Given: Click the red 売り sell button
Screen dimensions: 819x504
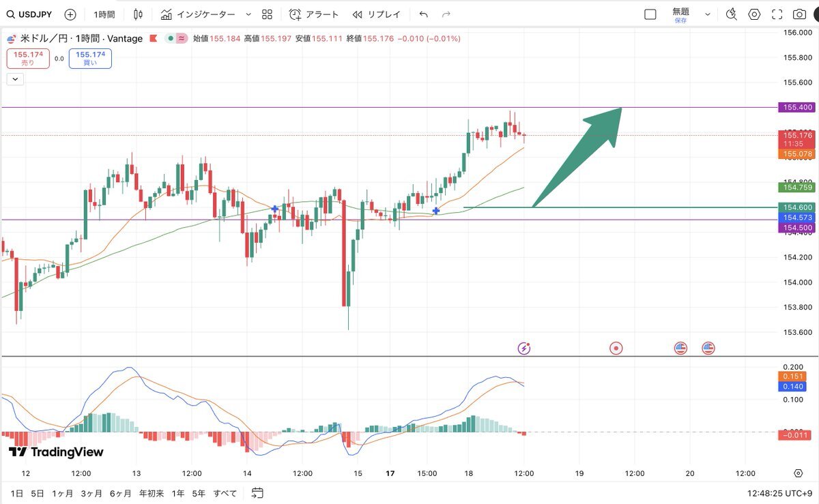Looking at the screenshot, I should [x=28, y=59].
